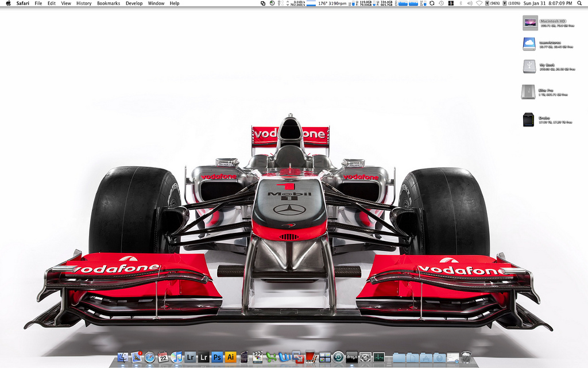Click the volume speaker menu bar icon
The height and width of the screenshot is (368, 588).
[470, 3]
